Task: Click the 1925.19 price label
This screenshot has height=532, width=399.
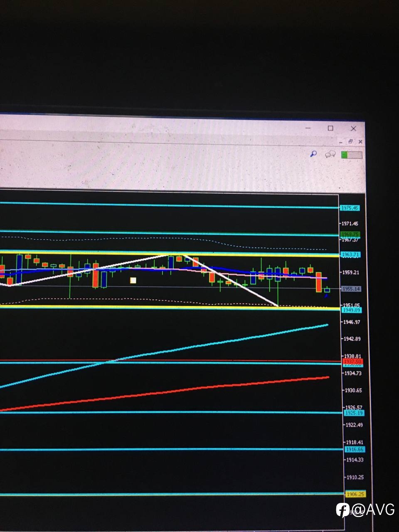Action: (354, 413)
